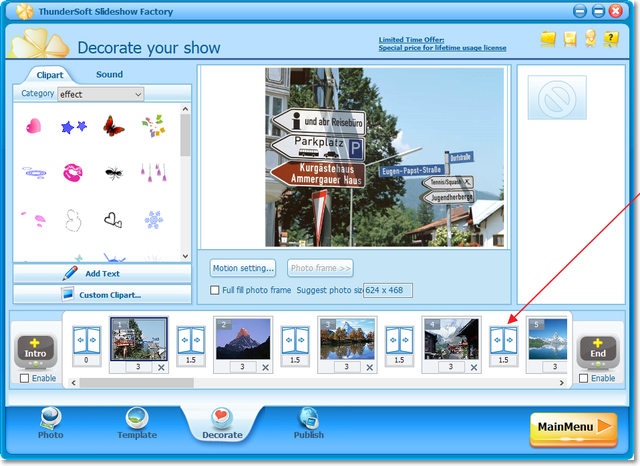
Task: Click the save project icon in header
Action: [569, 39]
